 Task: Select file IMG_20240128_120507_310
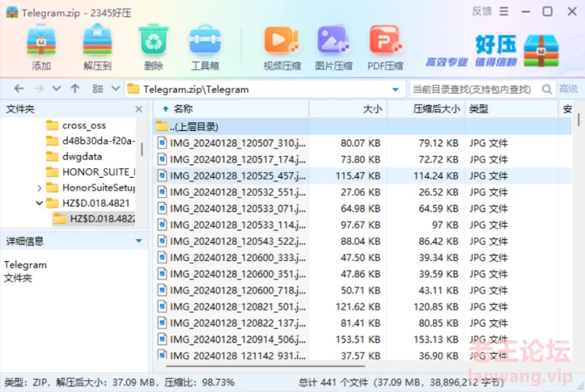pos(362,143)
